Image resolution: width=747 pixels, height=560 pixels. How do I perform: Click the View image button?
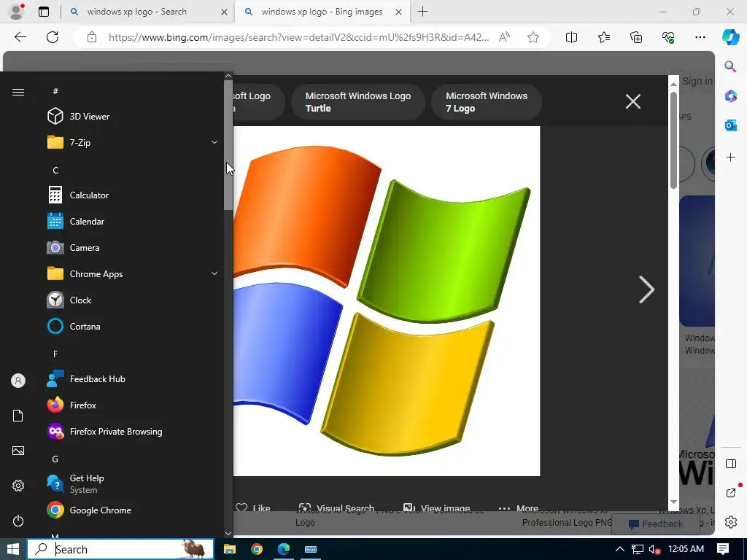(436, 508)
